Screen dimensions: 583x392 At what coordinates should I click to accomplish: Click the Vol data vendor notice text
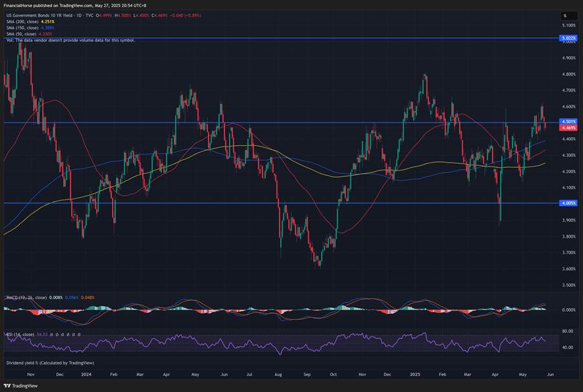click(x=71, y=40)
